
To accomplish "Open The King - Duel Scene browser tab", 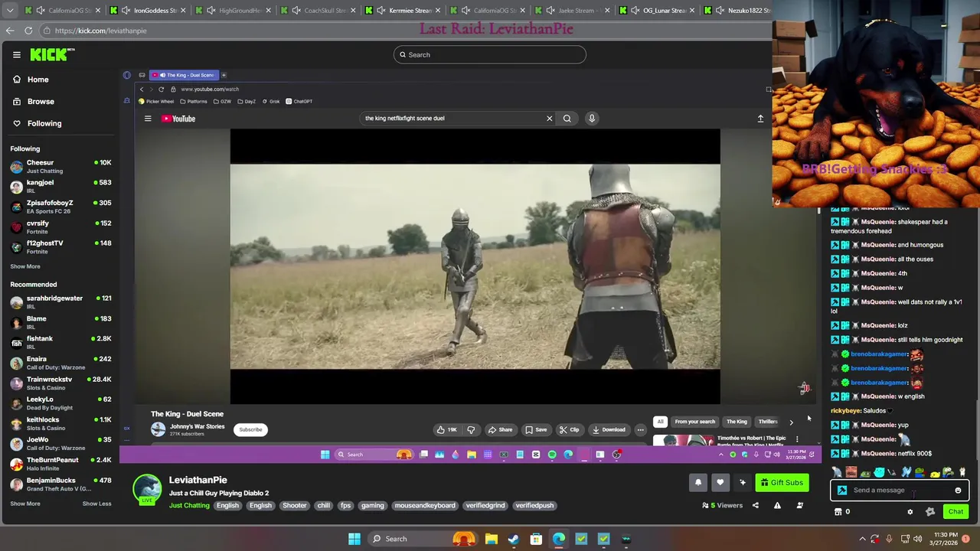I will [x=184, y=75].
